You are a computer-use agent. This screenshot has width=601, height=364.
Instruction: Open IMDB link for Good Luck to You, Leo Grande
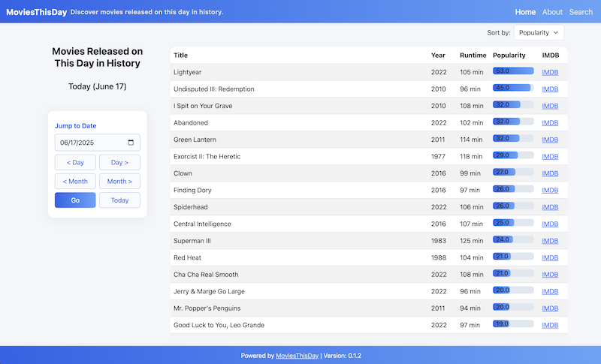click(x=550, y=325)
